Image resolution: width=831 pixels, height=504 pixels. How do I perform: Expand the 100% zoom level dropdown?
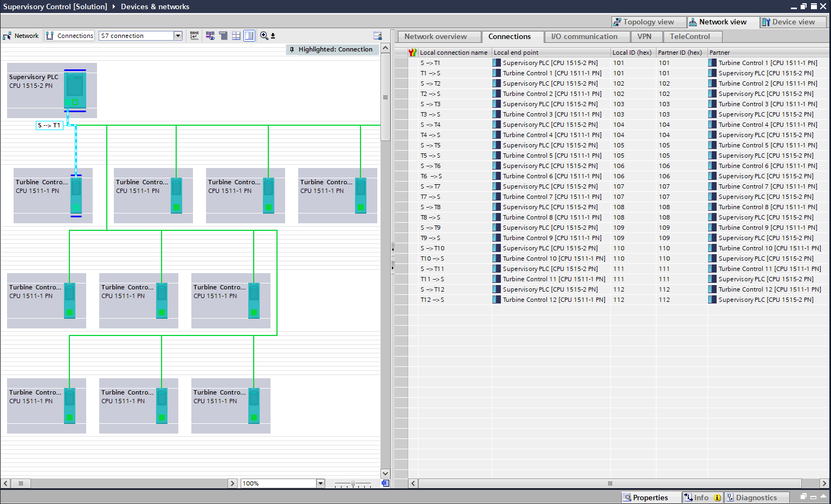[x=320, y=483]
